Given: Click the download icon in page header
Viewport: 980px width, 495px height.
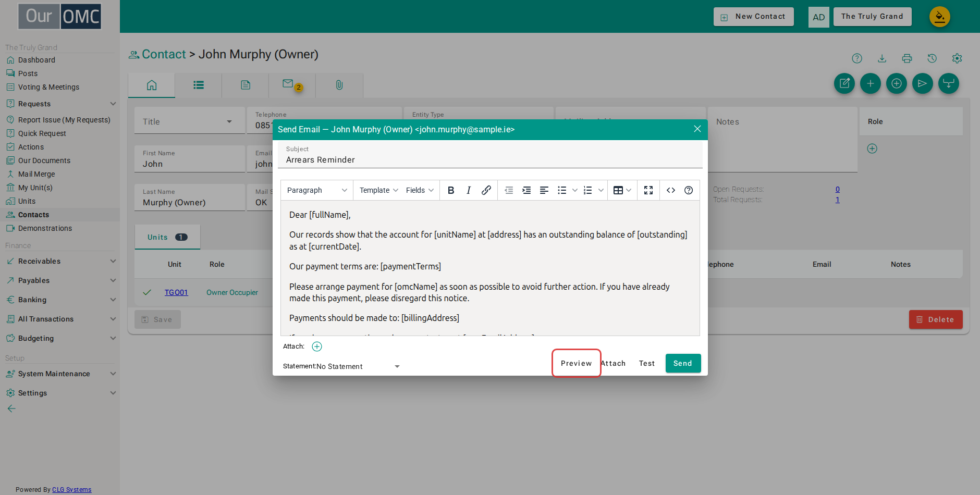Looking at the screenshot, I should click(882, 58).
